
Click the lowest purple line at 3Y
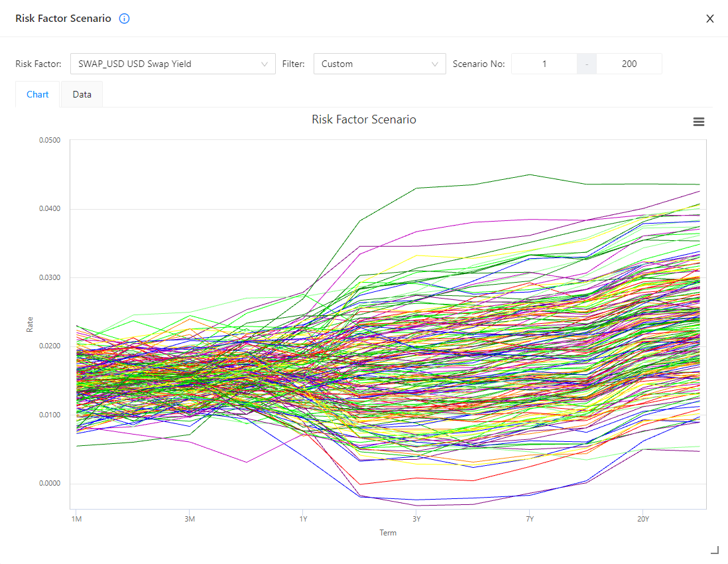[416, 506]
